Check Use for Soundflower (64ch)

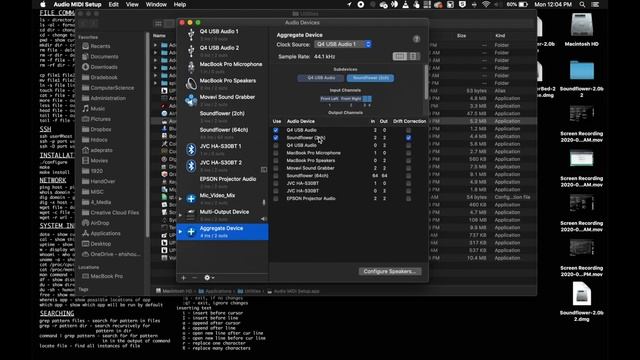point(276,176)
